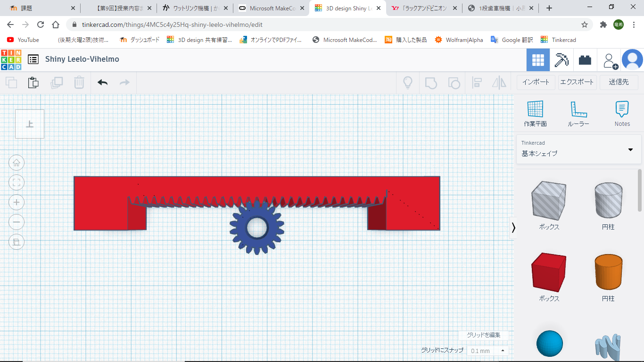Open the snap grid 0.1 mm dropdown
The width and height of the screenshot is (644, 362).
point(487,351)
